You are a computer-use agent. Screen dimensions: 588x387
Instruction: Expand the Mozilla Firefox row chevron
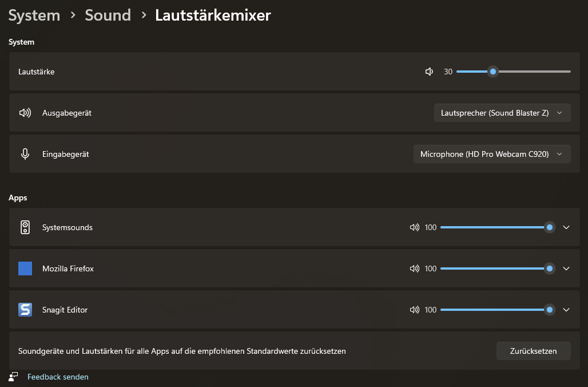(x=566, y=268)
